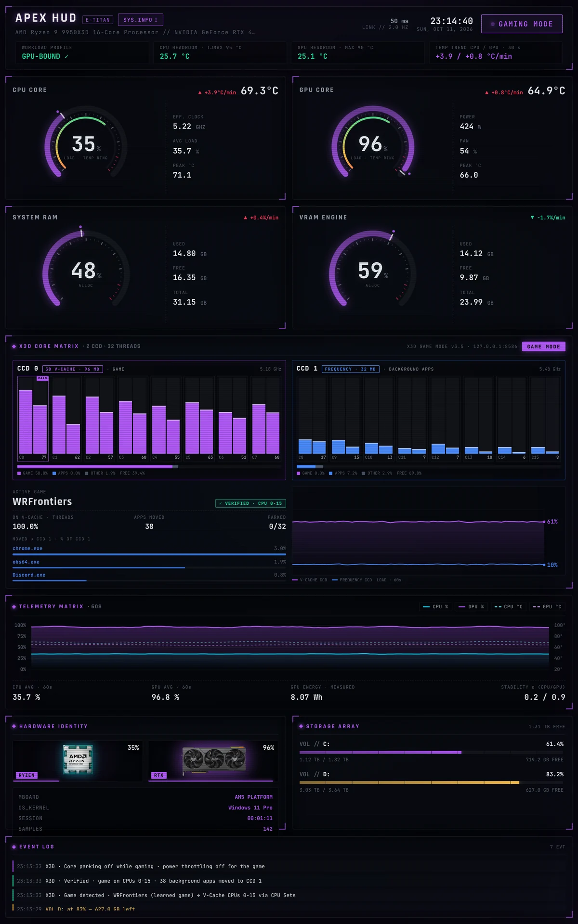
Task: Click the Telemetry Matrix diamond icon
Action: (x=14, y=606)
